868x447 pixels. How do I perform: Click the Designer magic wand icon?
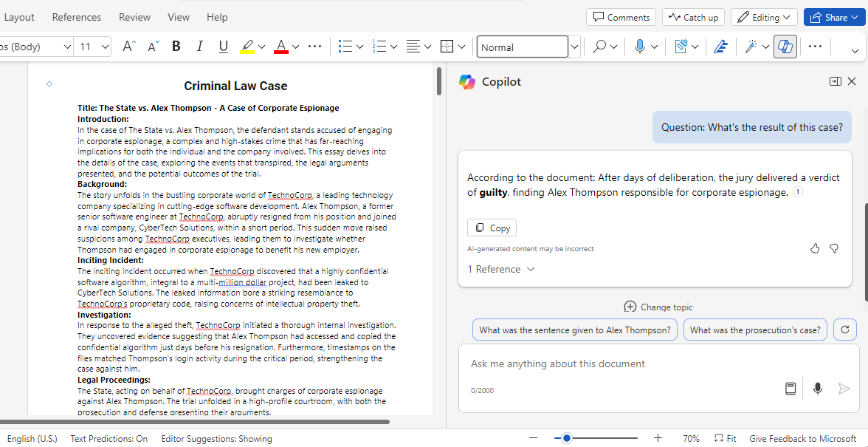click(x=751, y=47)
